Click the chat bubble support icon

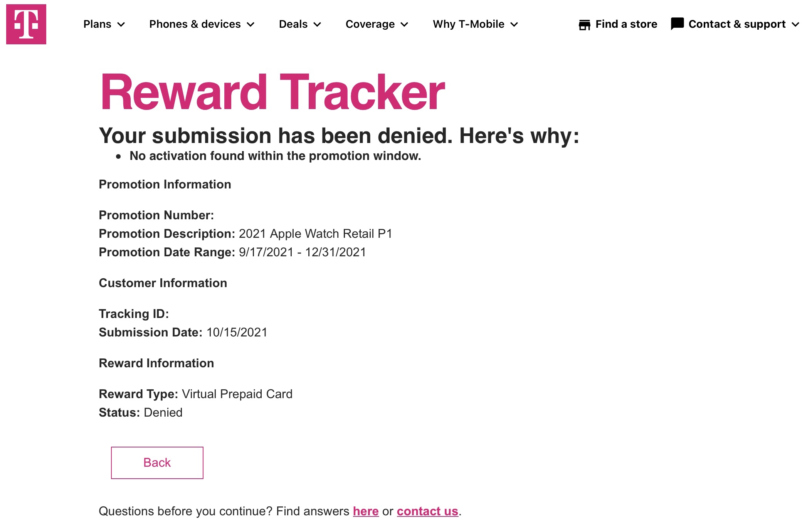click(677, 24)
